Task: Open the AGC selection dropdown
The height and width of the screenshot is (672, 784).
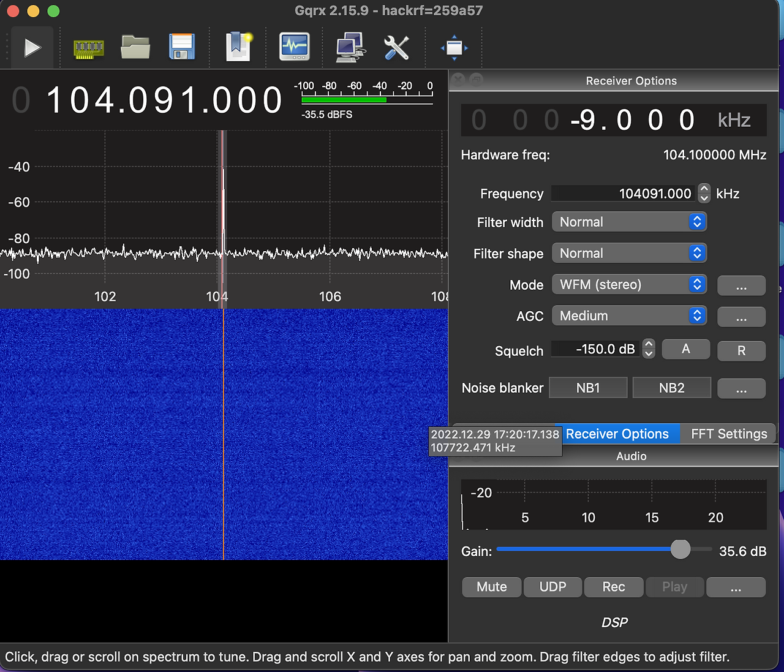Action: coord(629,315)
